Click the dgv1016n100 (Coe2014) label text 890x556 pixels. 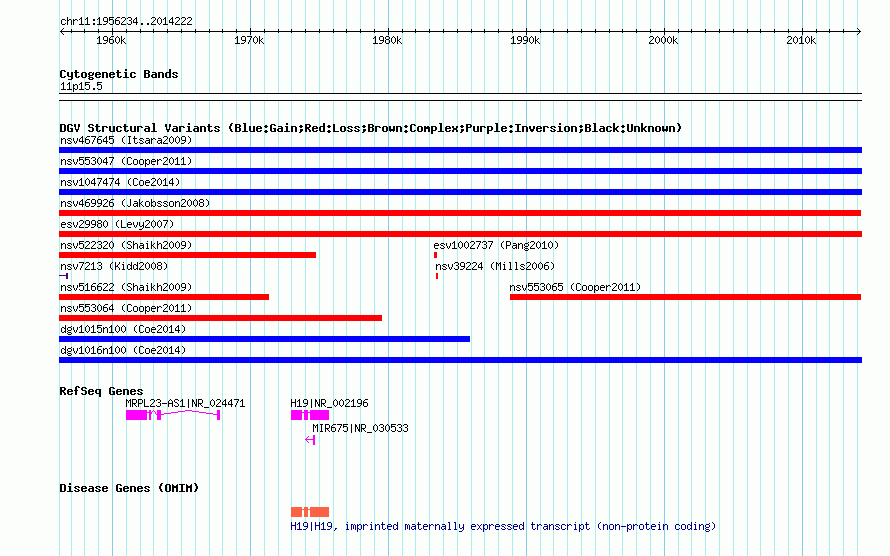click(123, 350)
